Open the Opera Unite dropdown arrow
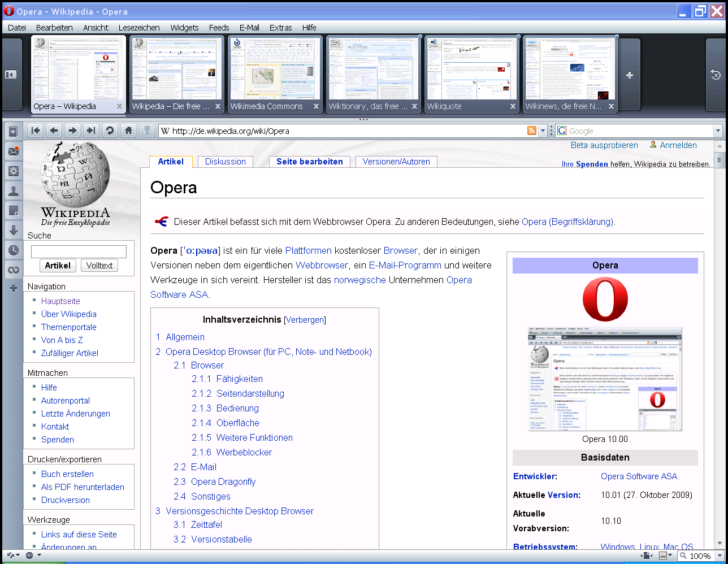 pyautogui.click(x=39, y=556)
